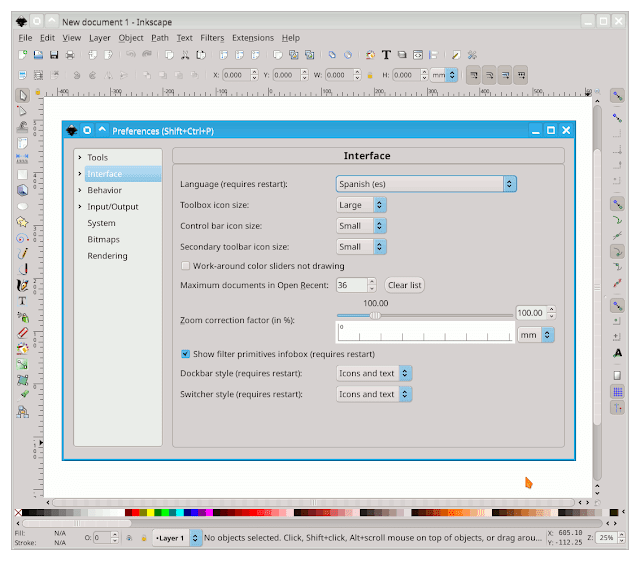Viewport: 640px width, 561px height.
Task: Click the zoom percentage field in status bar
Action: [x=607, y=538]
